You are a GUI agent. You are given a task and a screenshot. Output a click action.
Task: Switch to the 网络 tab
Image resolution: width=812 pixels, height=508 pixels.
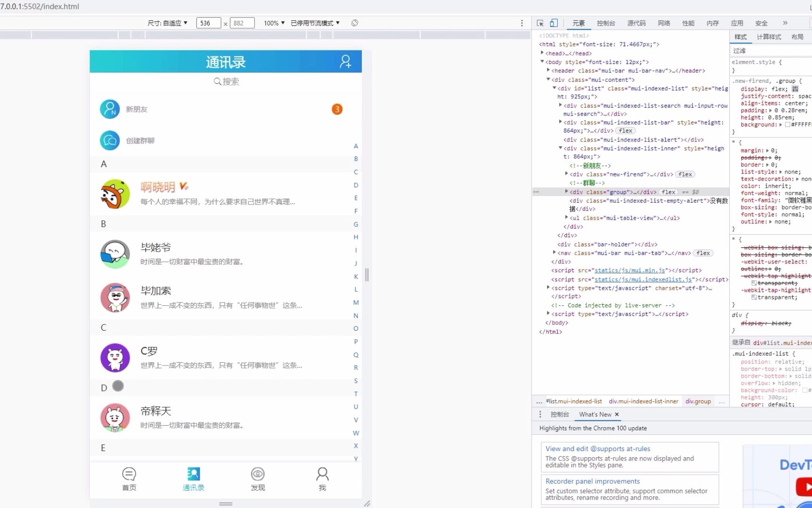(664, 23)
